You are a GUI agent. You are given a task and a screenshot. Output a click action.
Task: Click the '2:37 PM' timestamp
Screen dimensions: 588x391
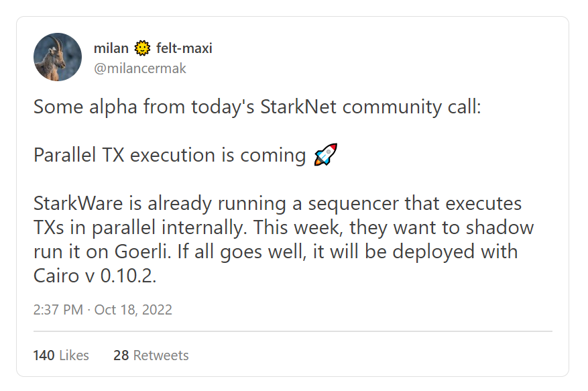(x=58, y=310)
